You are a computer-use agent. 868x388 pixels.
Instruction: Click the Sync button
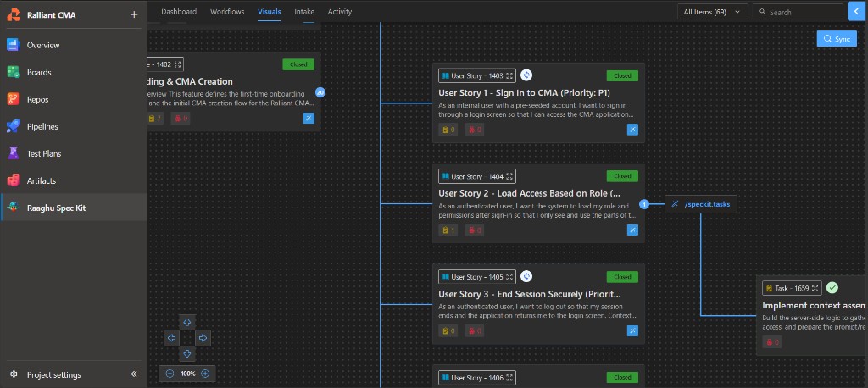pyautogui.click(x=837, y=39)
